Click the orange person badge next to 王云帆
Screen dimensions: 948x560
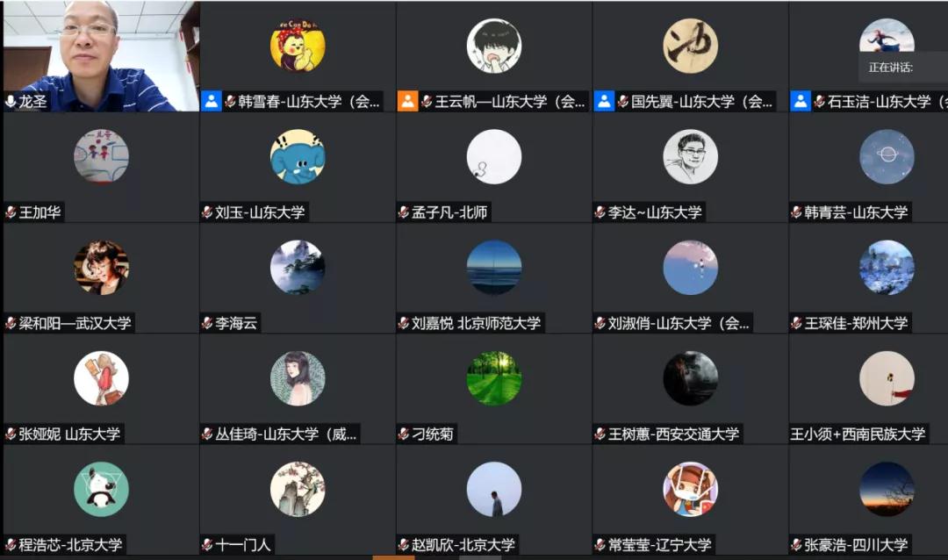click(x=407, y=101)
